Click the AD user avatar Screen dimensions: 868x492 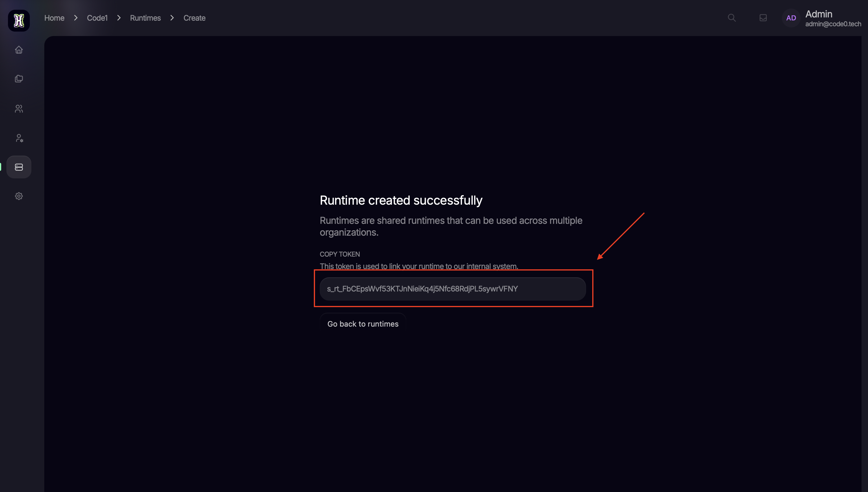point(791,18)
